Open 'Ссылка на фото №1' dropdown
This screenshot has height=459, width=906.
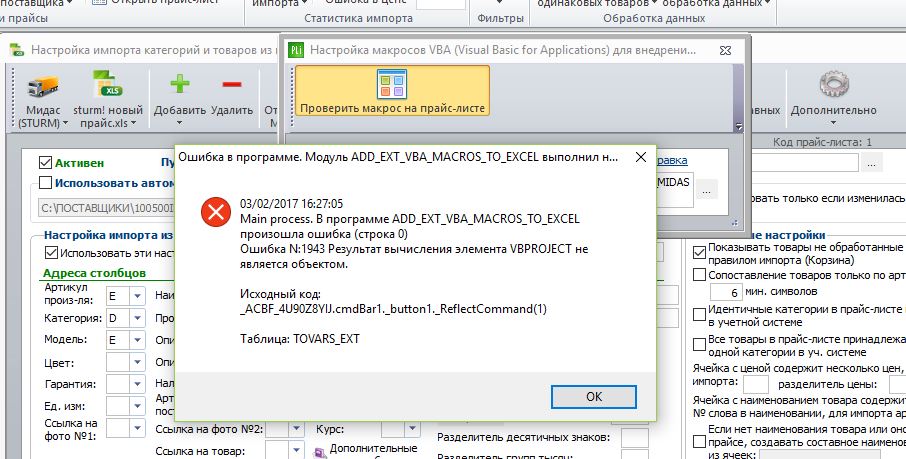click(137, 428)
